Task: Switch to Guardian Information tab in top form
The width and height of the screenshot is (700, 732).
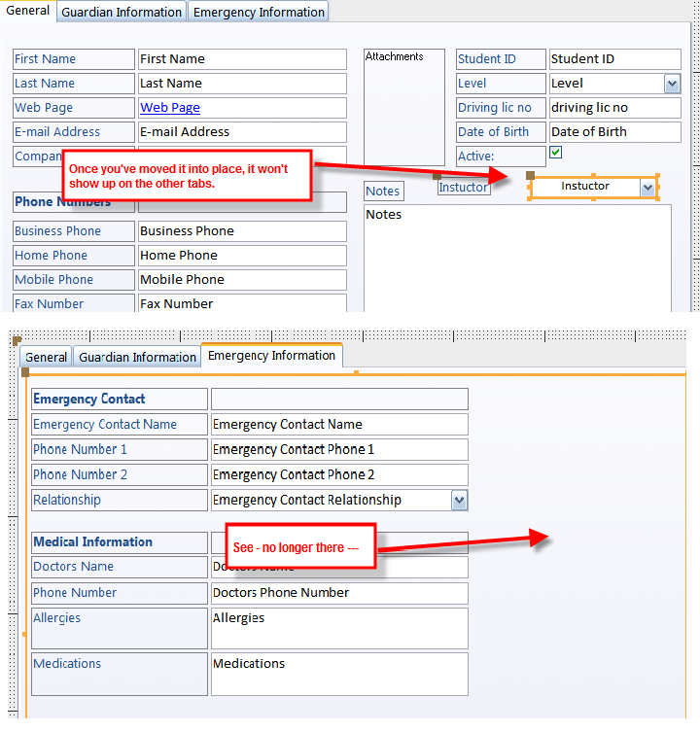Action: [122, 12]
